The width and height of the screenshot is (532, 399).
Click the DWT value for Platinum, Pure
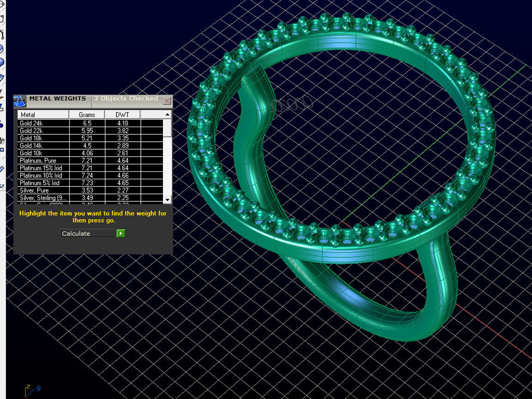tap(123, 161)
